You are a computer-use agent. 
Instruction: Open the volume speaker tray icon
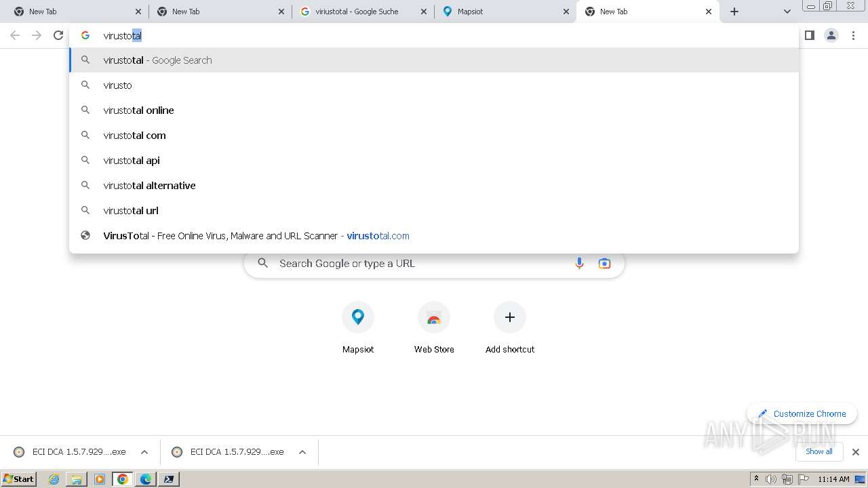pos(771,479)
